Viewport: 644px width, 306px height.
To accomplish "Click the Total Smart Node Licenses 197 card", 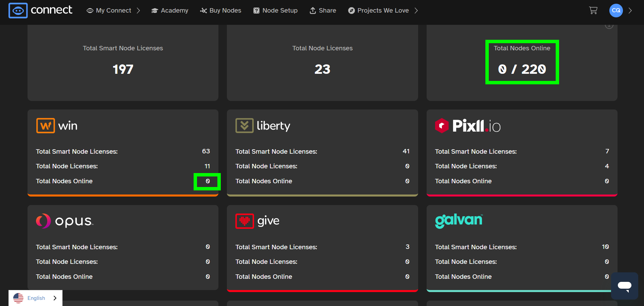I will (x=123, y=63).
